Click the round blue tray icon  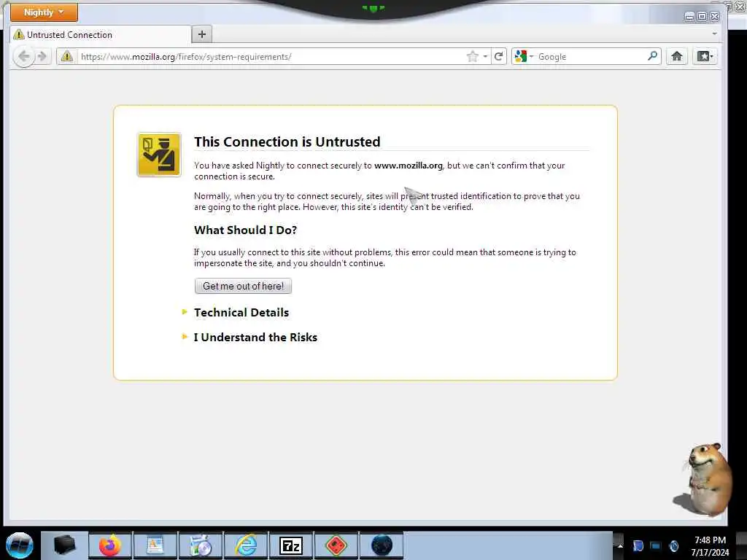click(x=673, y=545)
